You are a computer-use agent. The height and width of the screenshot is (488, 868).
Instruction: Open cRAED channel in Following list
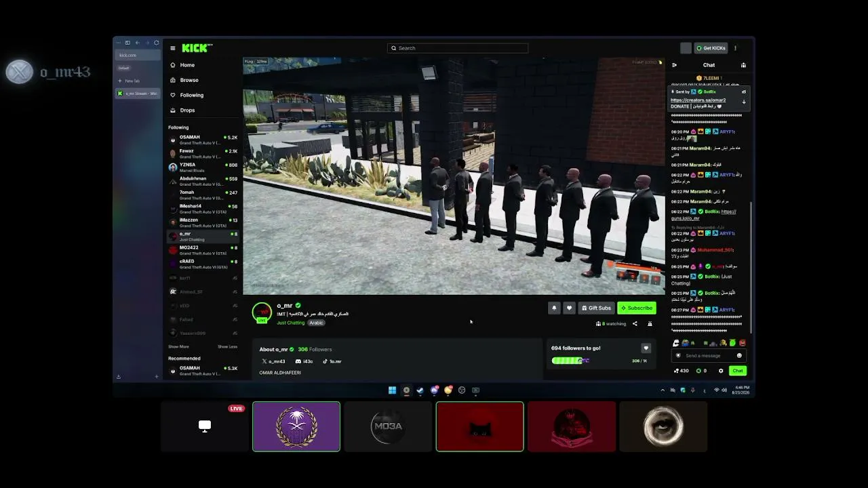(203, 264)
